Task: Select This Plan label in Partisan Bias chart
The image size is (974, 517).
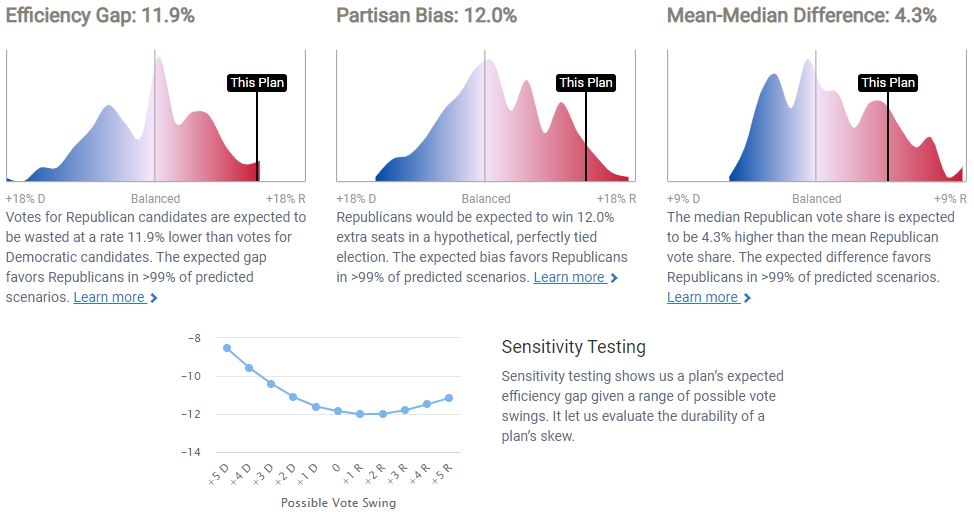Action: pos(586,83)
